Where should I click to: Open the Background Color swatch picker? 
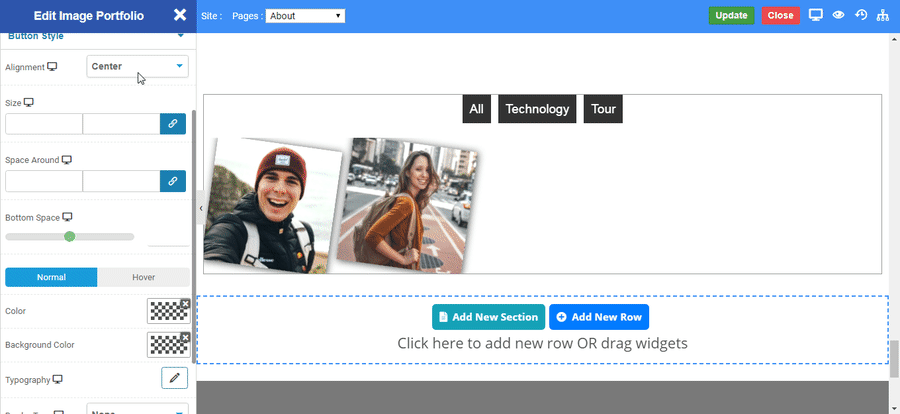click(168, 345)
